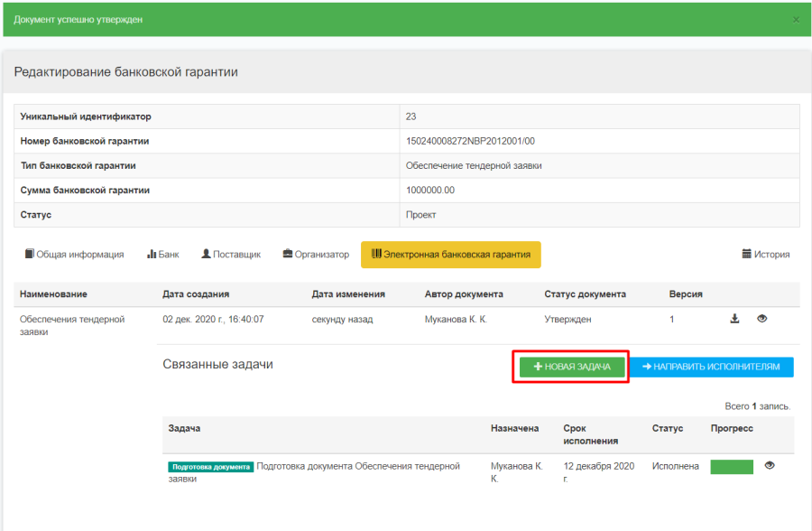The height and width of the screenshot is (531, 812).
Task: Open the Поставщик tab
Action: point(231,255)
